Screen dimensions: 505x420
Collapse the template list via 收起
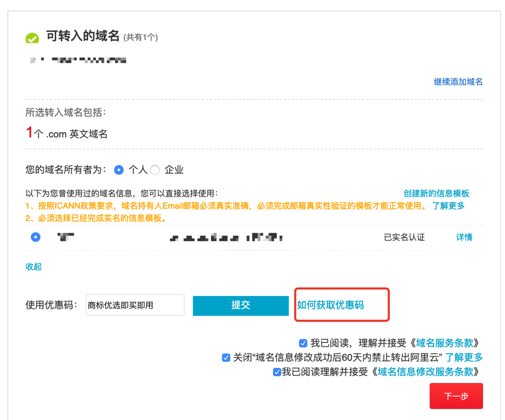pyautogui.click(x=33, y=266)
